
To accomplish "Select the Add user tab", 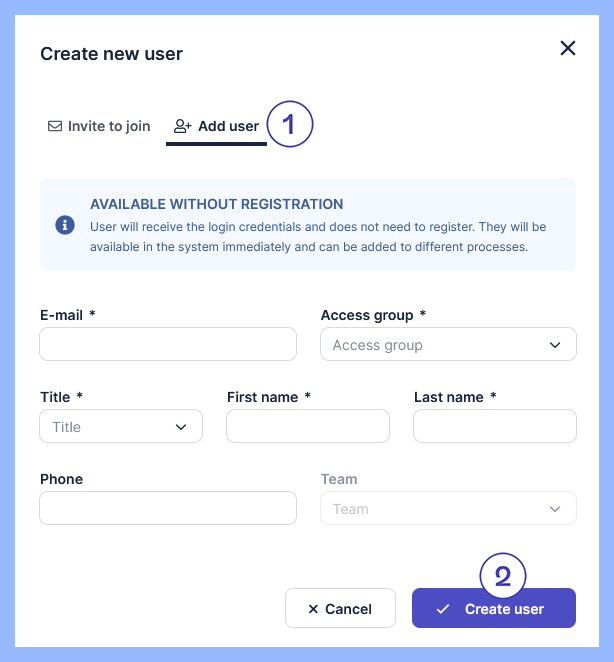I will (216, 127).
